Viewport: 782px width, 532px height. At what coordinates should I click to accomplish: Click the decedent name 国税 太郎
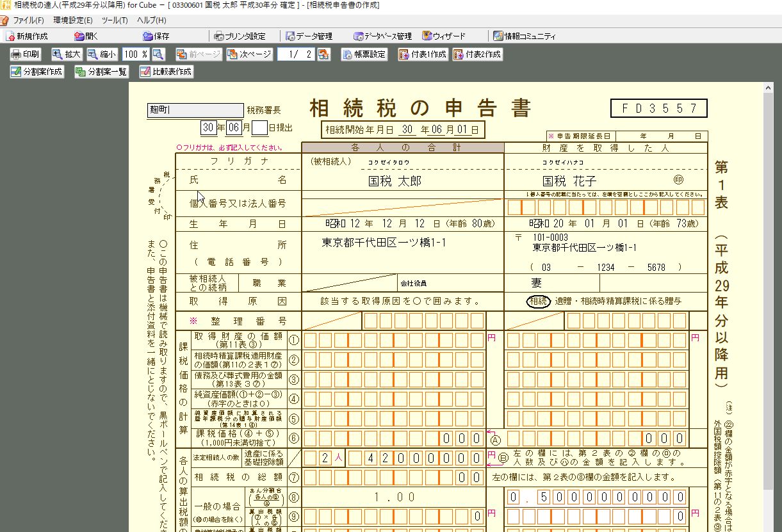pos(395,181)
